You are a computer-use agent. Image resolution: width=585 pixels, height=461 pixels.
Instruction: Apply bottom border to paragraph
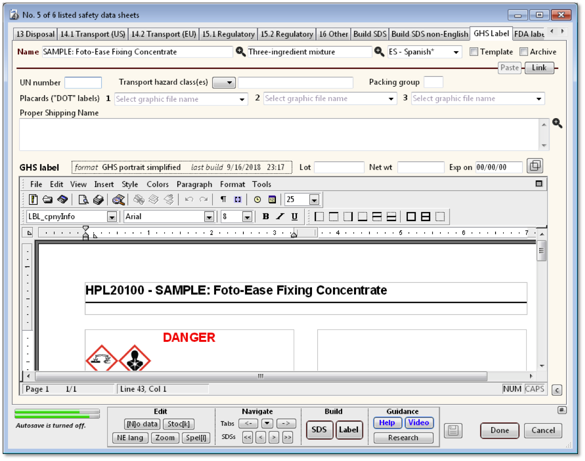coord(362,217)
